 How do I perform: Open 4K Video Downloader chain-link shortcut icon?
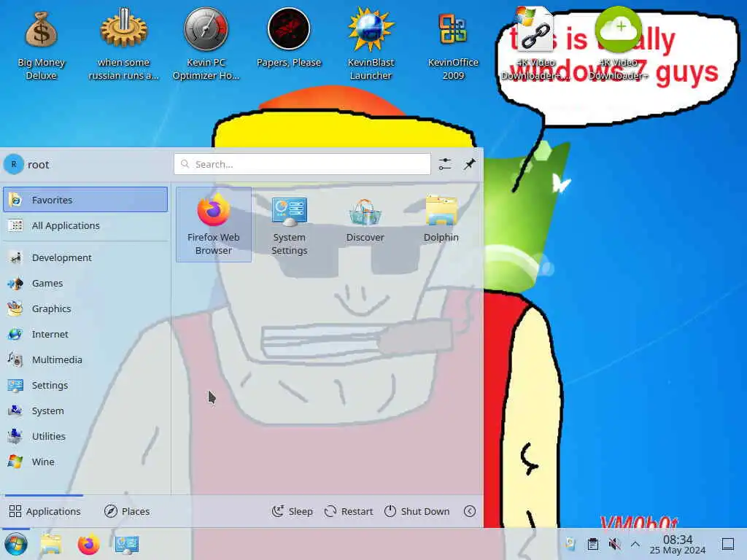click(x=535, y=45)
